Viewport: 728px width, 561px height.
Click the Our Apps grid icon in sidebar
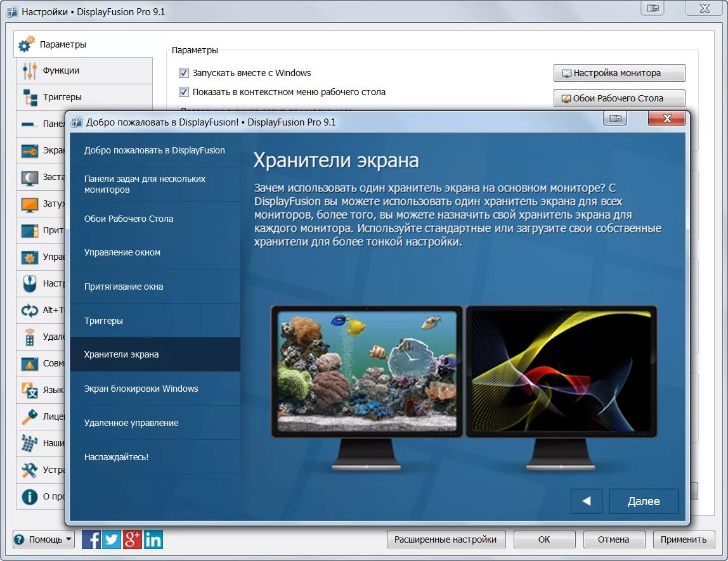pyautogui.click(x=30, y=443)
